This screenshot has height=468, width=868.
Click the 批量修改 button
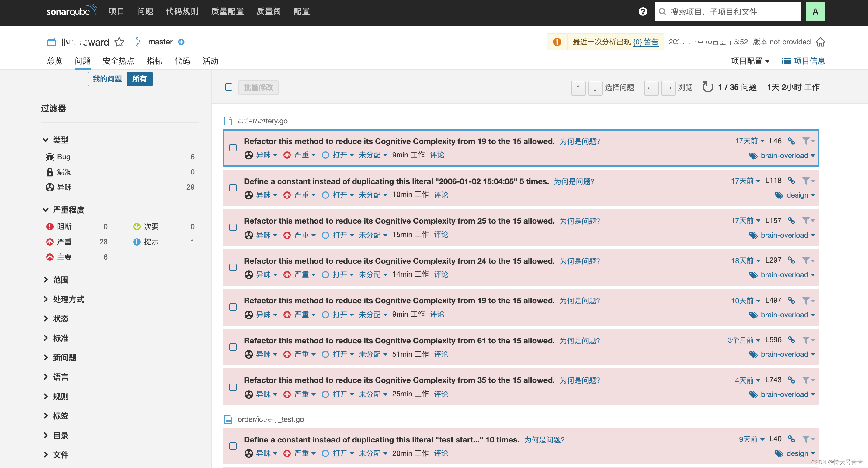click(x=258, y=88)
